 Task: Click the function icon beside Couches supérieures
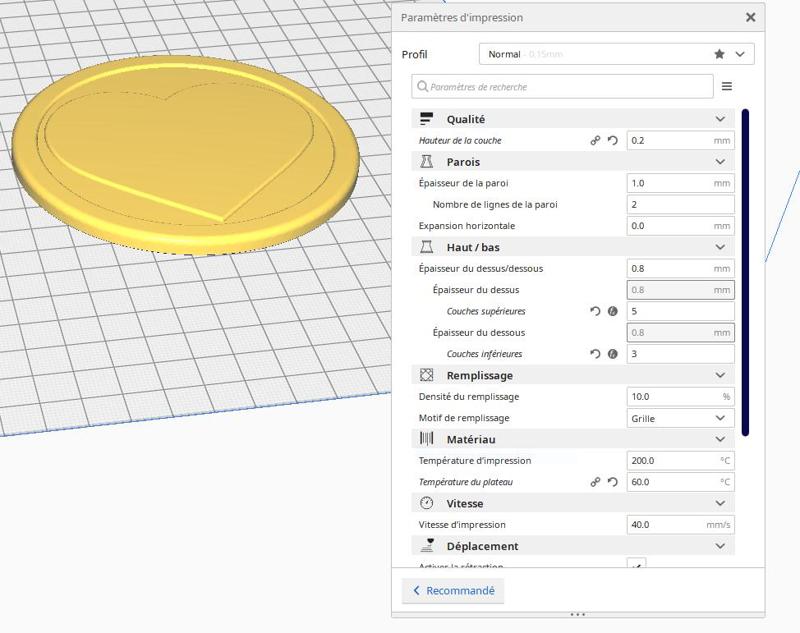click(612, 311)
